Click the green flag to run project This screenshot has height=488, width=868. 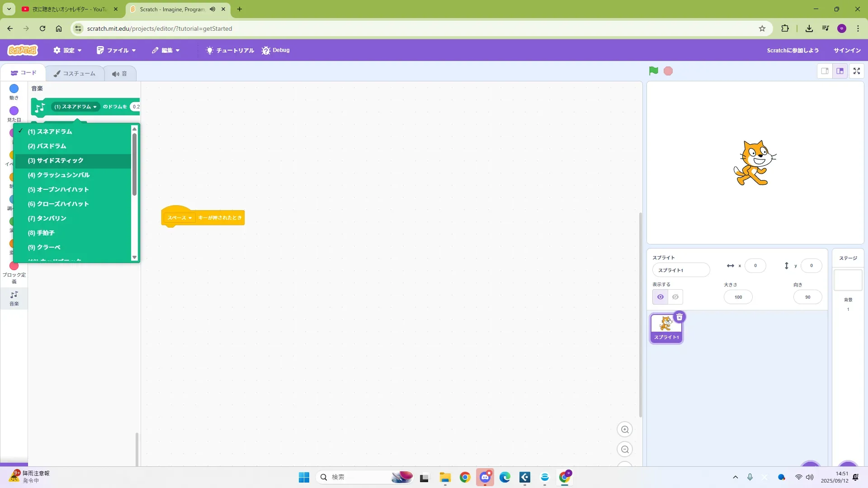point(653,71)
